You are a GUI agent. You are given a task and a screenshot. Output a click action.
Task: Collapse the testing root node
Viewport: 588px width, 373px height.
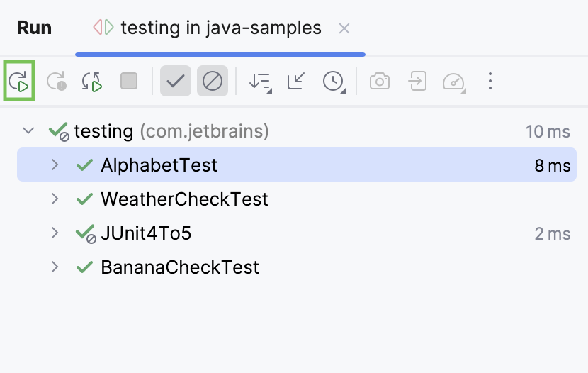pos(28,131)
